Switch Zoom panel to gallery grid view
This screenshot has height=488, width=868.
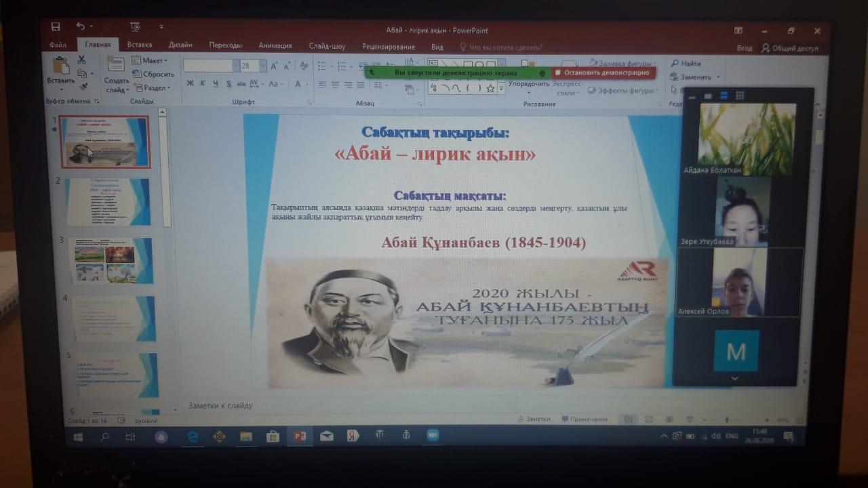click(740, 96)
